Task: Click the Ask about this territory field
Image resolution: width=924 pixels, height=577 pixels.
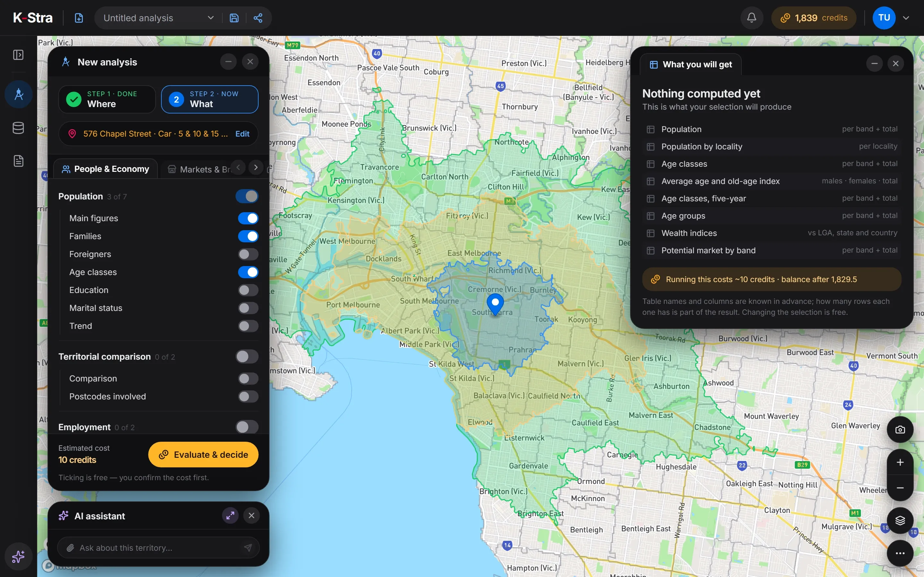Action: 158,548
